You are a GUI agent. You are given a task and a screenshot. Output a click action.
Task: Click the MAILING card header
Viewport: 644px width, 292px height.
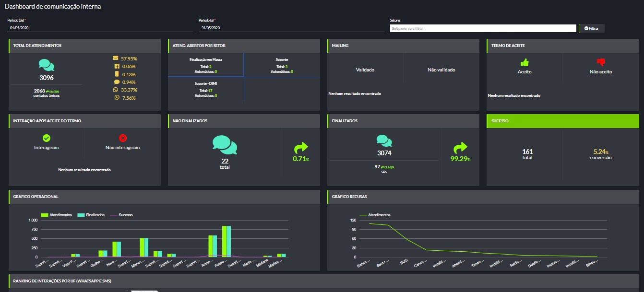click(403, 46)
